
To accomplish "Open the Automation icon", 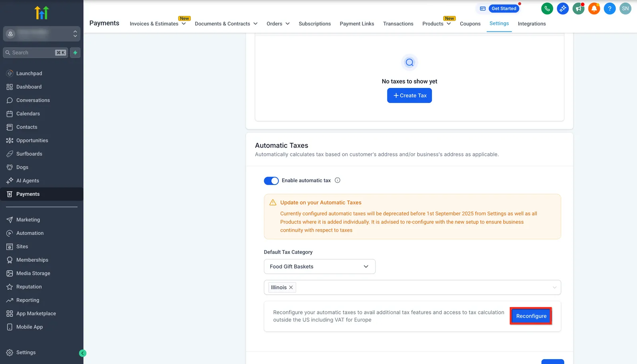I will [10, 233].
